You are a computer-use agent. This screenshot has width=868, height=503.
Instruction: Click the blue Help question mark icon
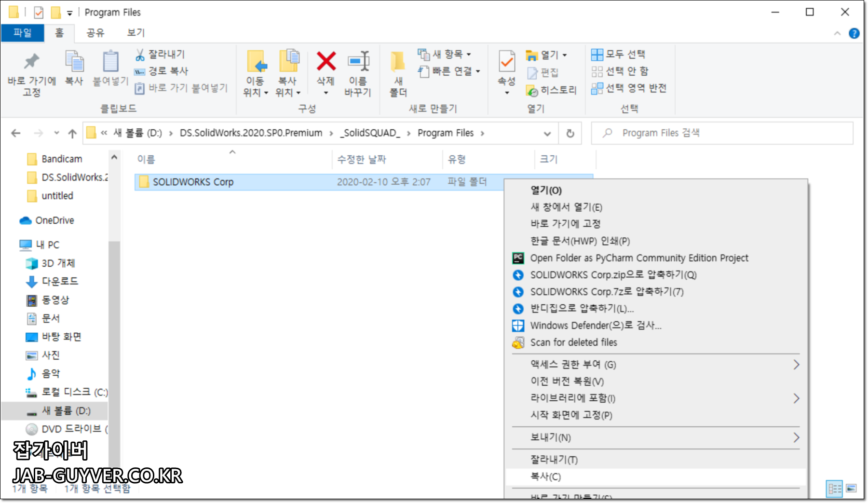tap(854, 33)
